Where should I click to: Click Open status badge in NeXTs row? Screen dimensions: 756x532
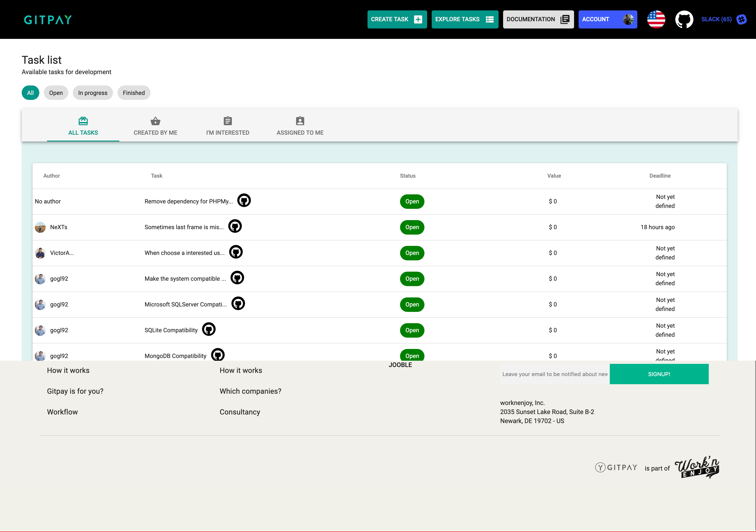[x=412, y=227]
